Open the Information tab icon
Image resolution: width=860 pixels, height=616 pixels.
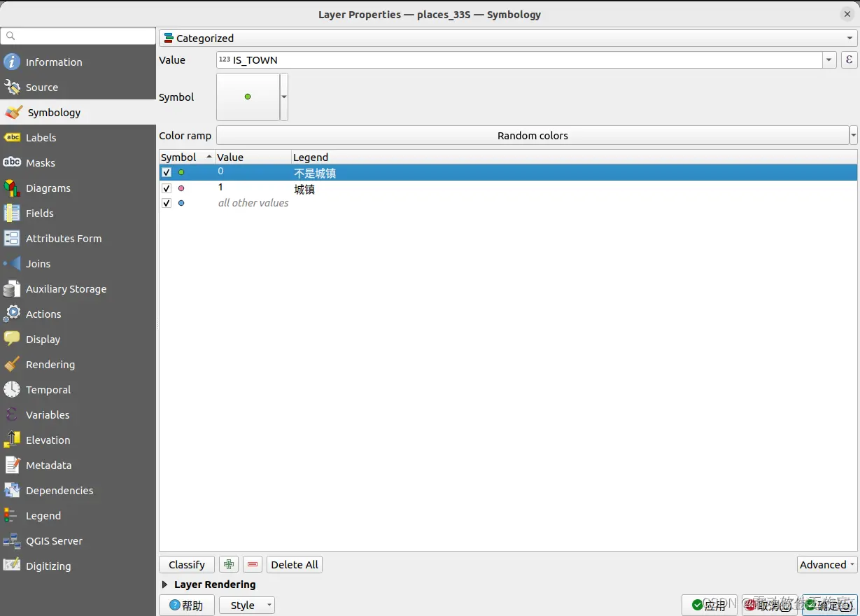12,62
